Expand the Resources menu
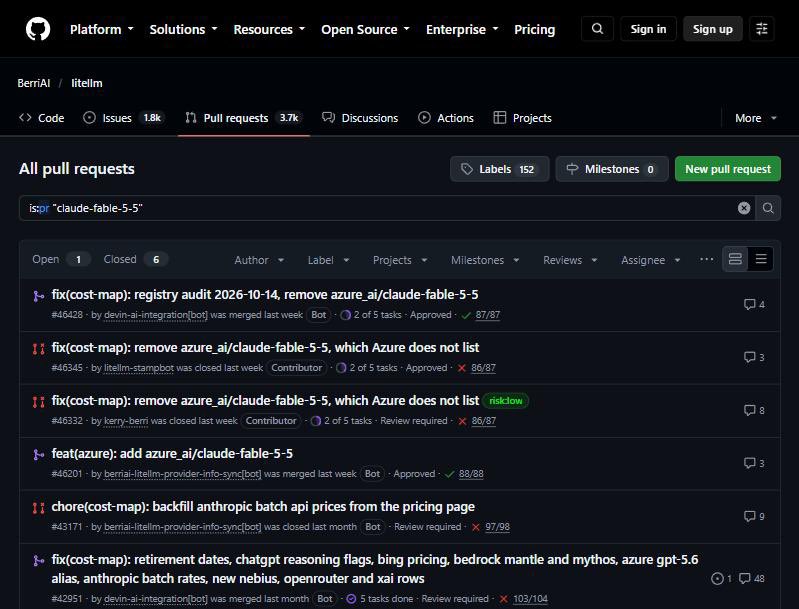799x609 pixels. [x=269, y=30]
